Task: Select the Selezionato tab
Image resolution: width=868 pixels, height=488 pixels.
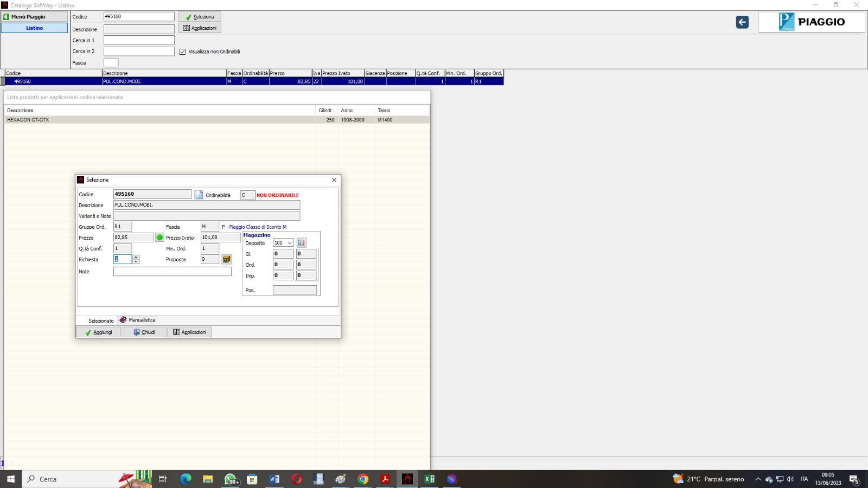Action: [100, 320]
